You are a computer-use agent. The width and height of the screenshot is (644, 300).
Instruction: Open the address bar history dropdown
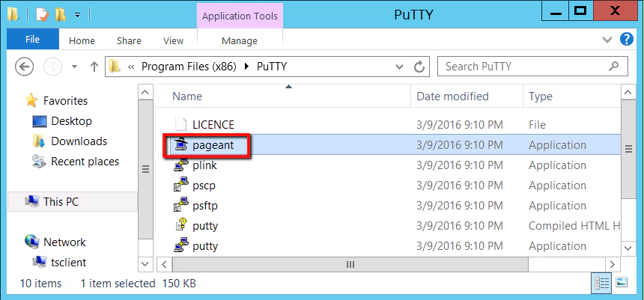point(399,67)
